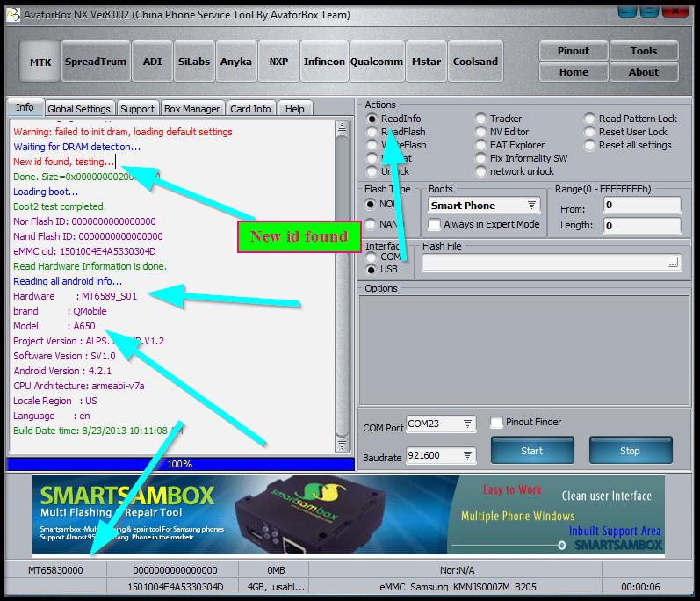
Task: Expand the COM Port COM23 dropdown
Action: tap(467, 424)
